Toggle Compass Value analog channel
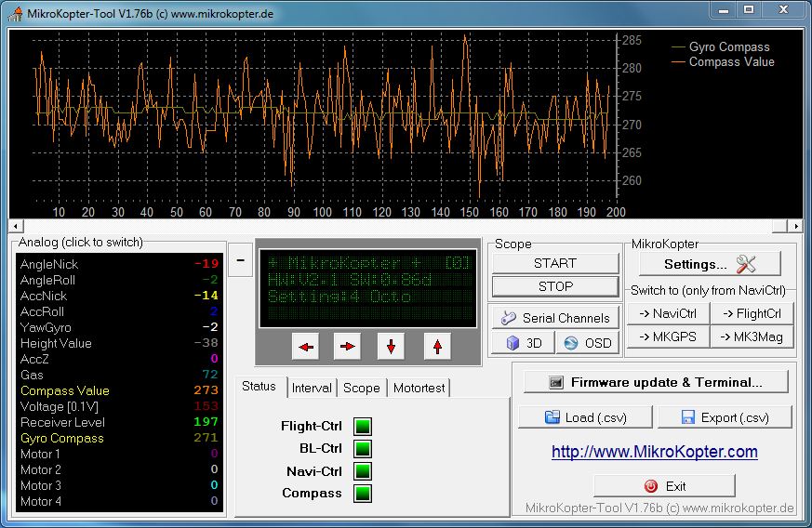The width and height of the screenshot is (812, 528). coord(65,390)
